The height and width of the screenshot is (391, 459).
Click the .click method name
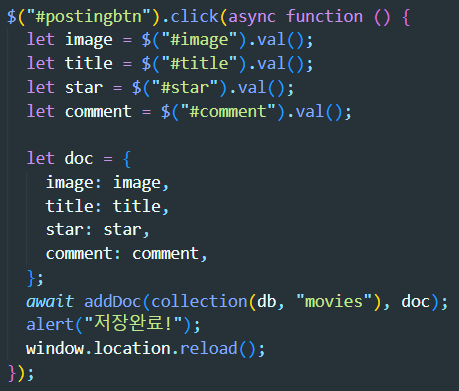coord(194,17)
